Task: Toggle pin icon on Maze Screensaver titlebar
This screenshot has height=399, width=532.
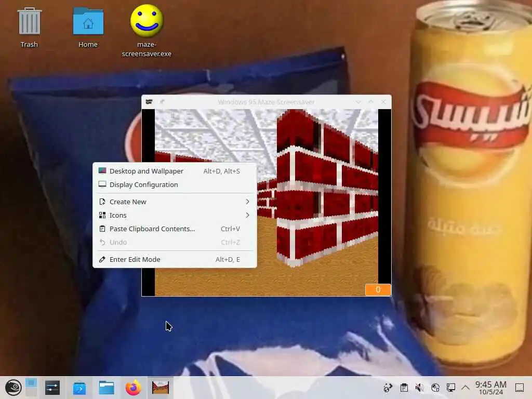Action: 162,102
